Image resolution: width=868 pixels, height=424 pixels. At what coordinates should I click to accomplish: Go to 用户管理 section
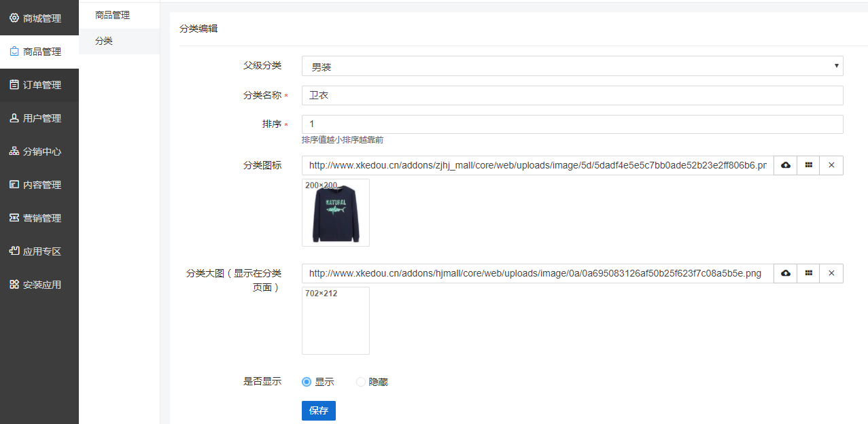[x=39, y=118]
